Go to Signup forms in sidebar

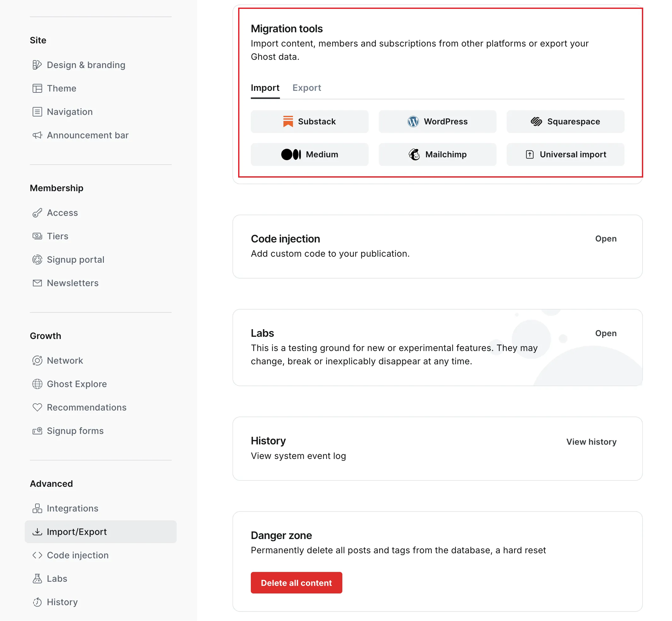75,430
